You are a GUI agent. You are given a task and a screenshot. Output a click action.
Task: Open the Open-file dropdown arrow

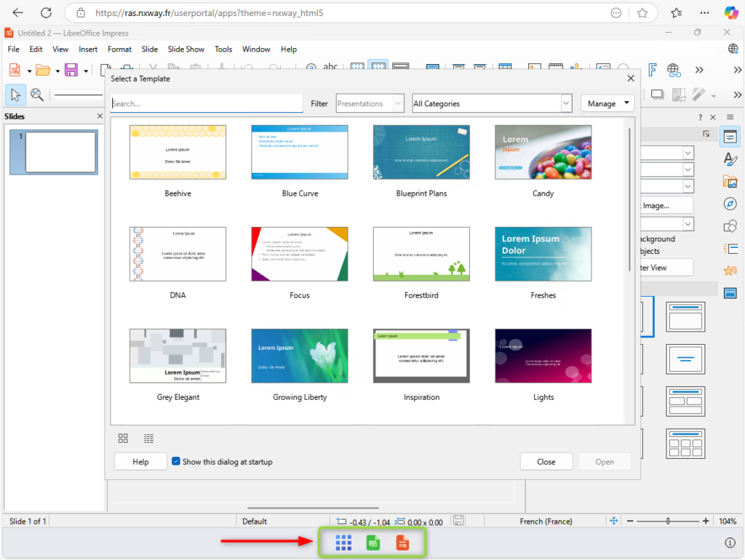57,71
